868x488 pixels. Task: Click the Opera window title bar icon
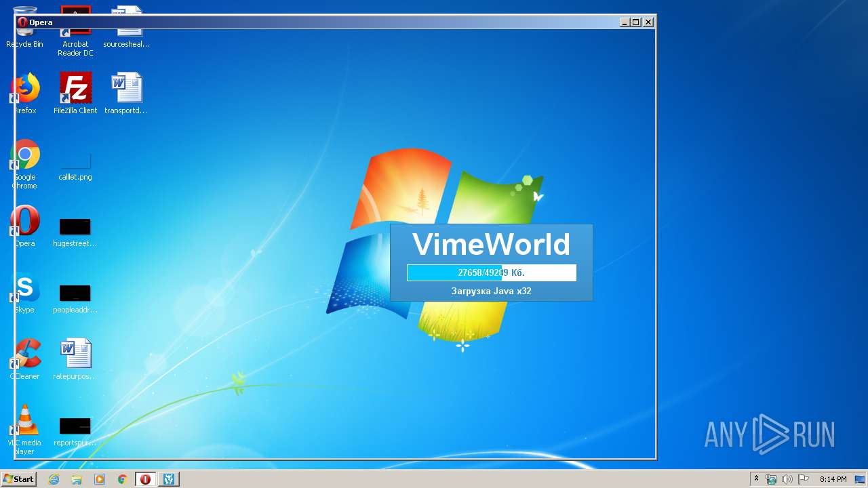(23, 22)
